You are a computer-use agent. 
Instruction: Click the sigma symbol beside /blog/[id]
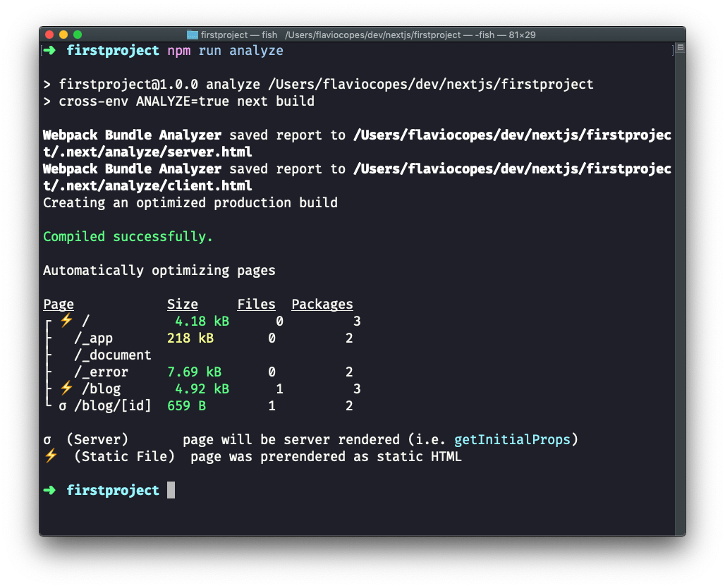coord(63,405)
